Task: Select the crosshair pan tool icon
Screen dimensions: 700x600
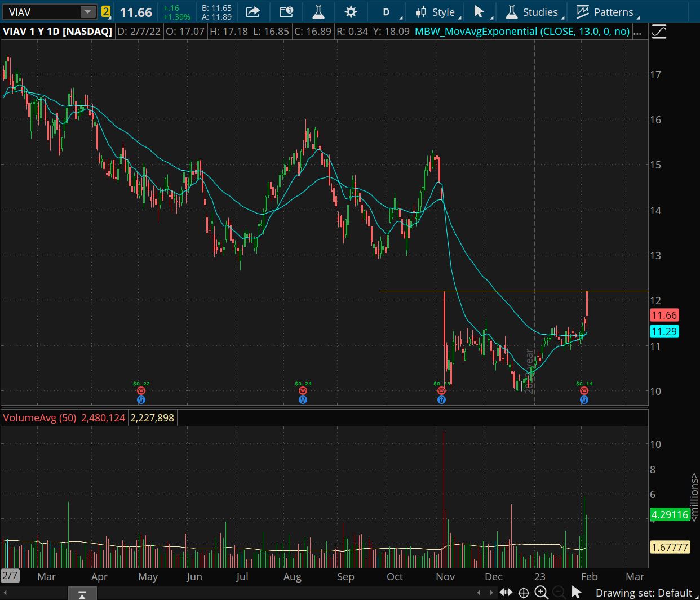Action: coord(523,592)
